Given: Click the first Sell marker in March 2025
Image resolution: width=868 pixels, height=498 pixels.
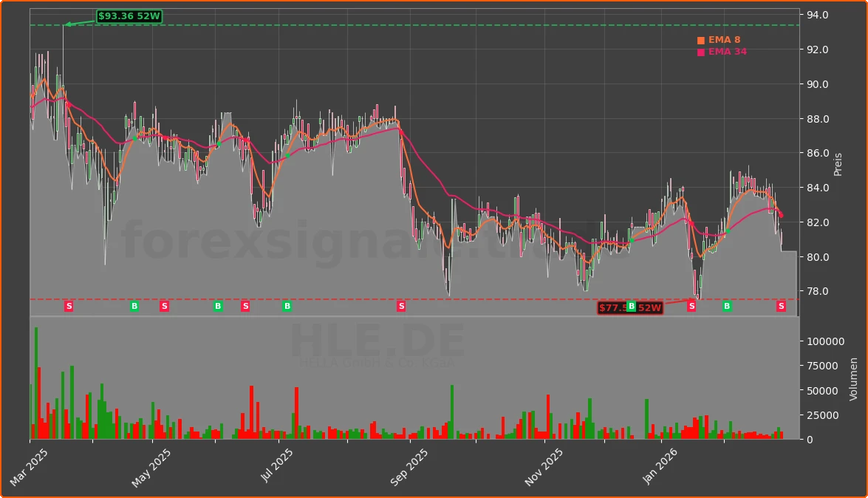Looking at the screenshot, I should (69, 306).
